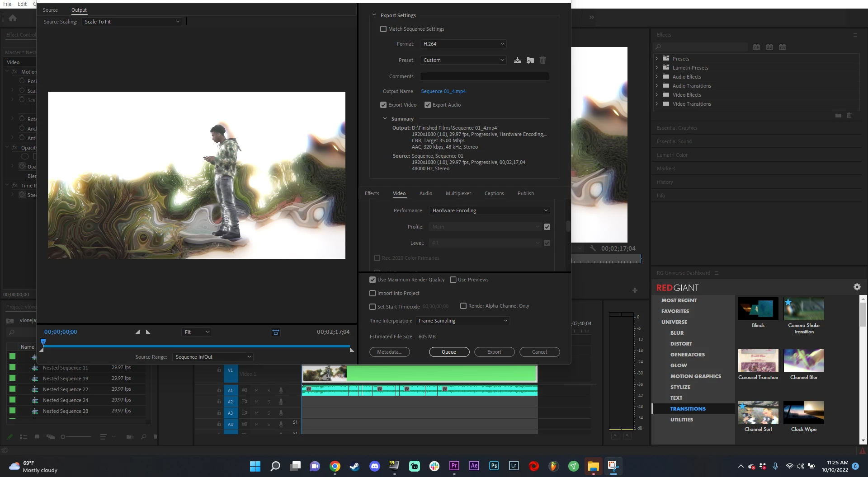Open the Source Range dropdown

212,357
